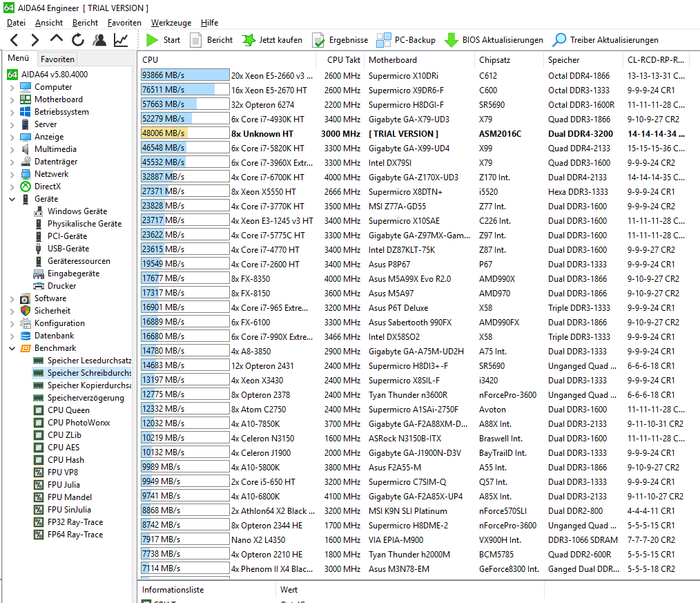Open the Datei menu
Screen dimensions: 700x603
pos(16,23)
